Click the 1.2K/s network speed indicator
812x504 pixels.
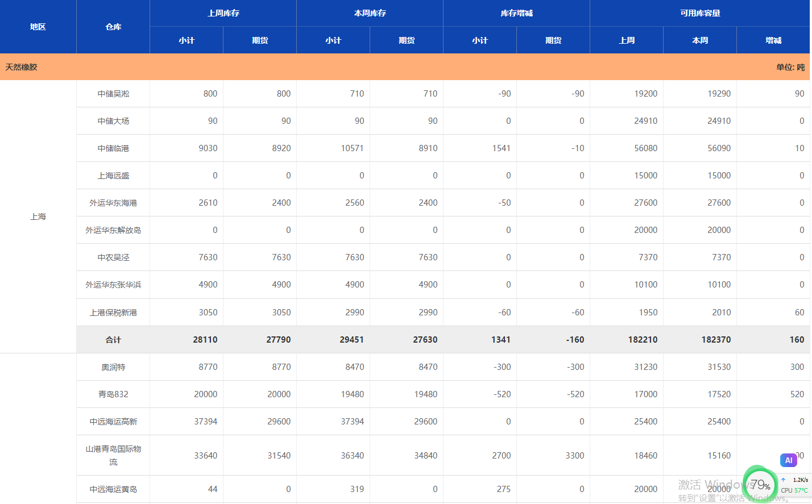[x=795, y=480]
